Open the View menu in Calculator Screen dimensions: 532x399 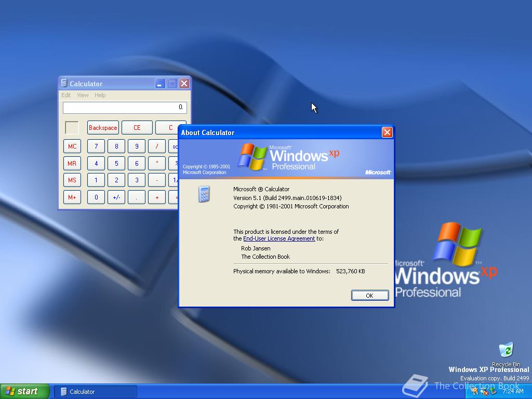click(x=83, y=96)
